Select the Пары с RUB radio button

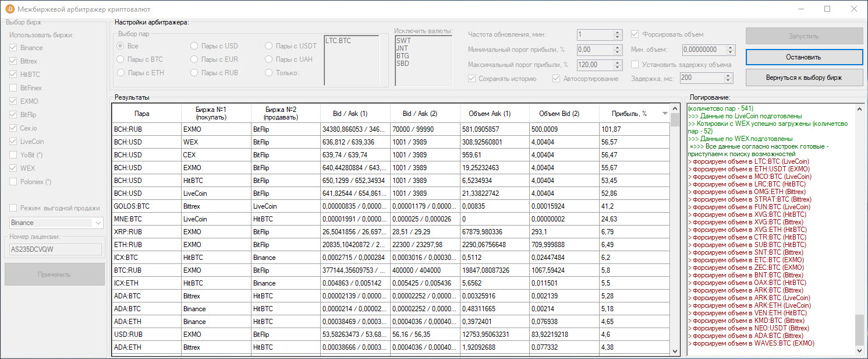point(194,73)
